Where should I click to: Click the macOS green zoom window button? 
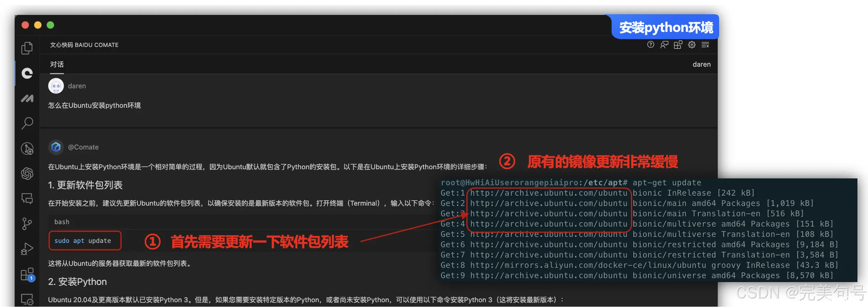pyautogui.click(x=51, y=25)
